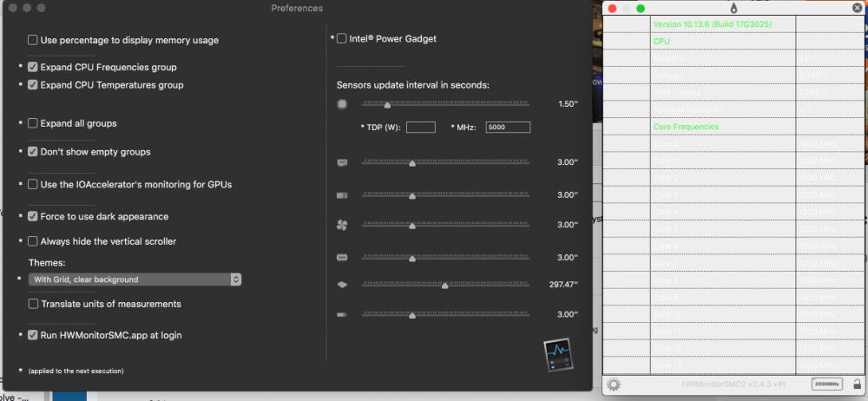Select the Core 13 row
This screenshot has width=868, height=401.
[733, 366]
